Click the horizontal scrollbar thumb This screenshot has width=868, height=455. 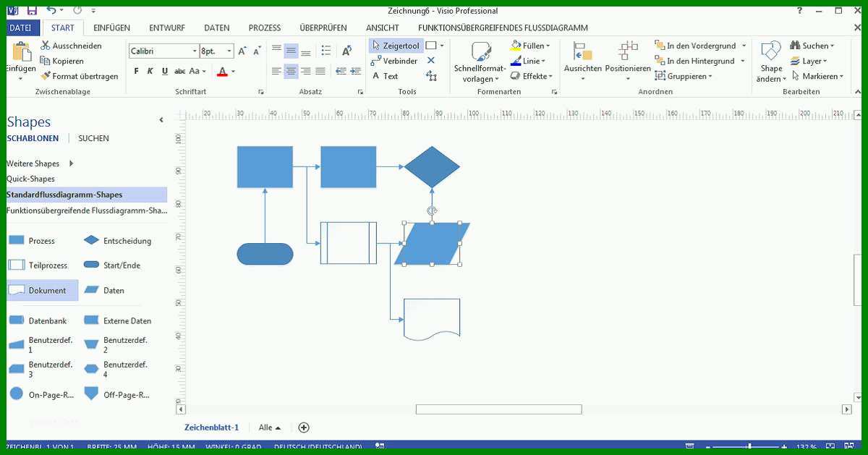coord(498,409)
